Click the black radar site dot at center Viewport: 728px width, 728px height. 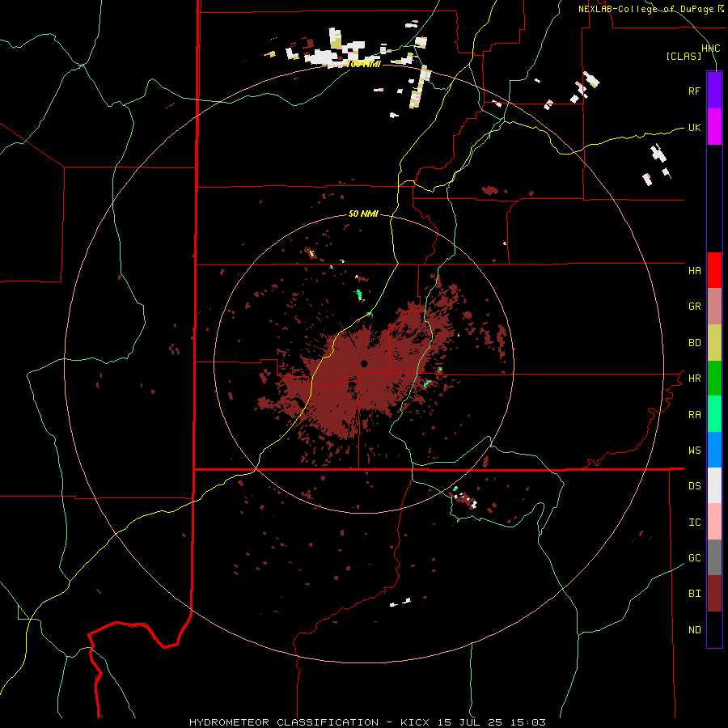pyautogui.click(x=364, y=363)
